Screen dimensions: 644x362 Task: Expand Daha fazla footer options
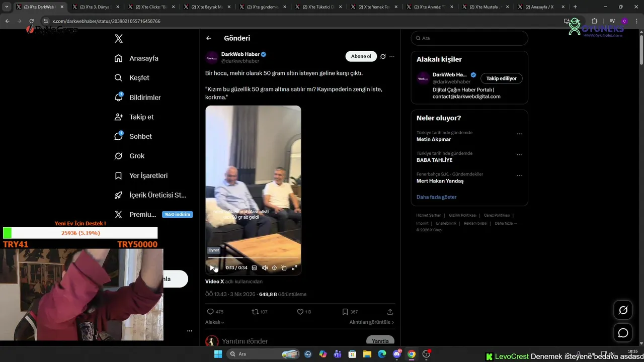(x=506, y=223)
